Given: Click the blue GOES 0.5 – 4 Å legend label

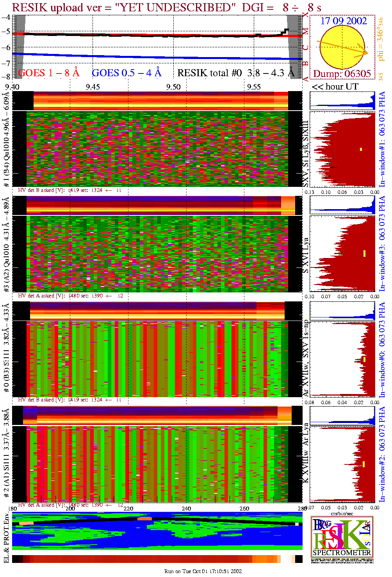Looking at the screenshot, I should tap(127, 73).
